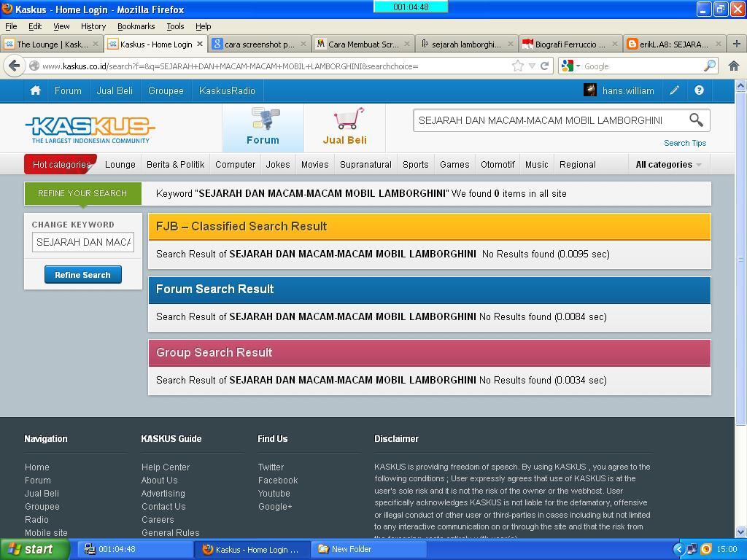Open URL history dropdown arrow in address bar

click(532, 66)
